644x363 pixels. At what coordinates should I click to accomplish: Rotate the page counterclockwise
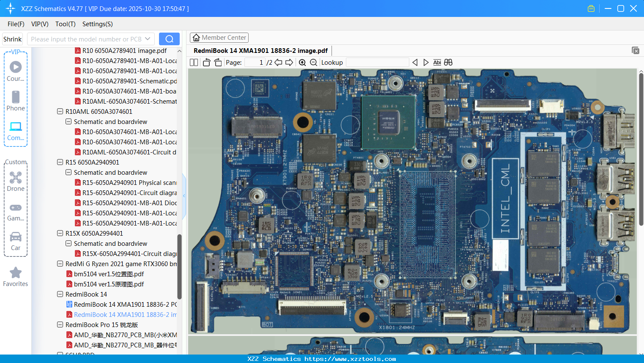pyautogui.click(x=206, y=63)
